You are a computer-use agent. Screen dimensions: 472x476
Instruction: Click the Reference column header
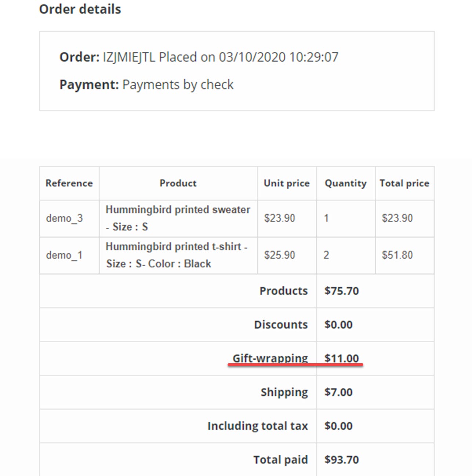pyautogui.click(x=69, y=183)
